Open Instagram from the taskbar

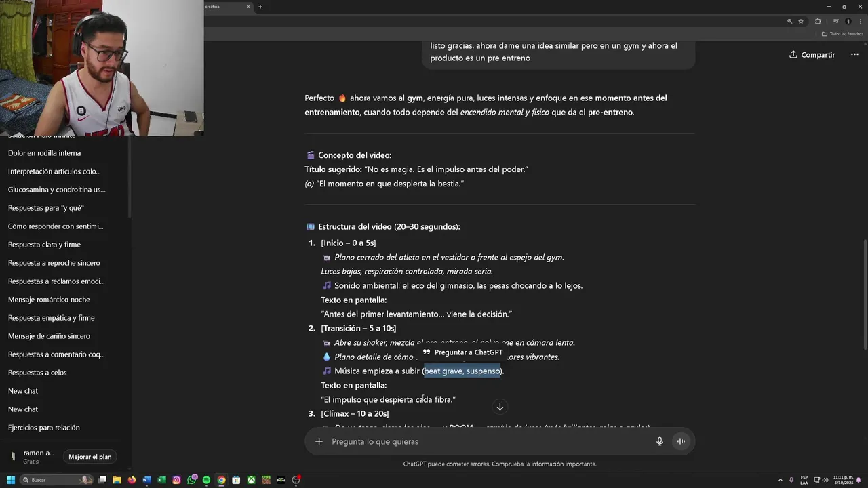[176, 480]
